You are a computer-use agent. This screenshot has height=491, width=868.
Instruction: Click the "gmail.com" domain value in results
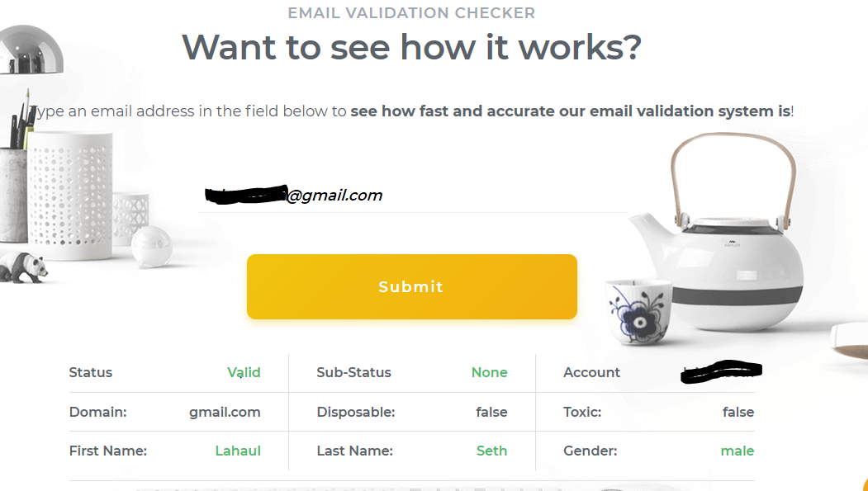point(225,412)
